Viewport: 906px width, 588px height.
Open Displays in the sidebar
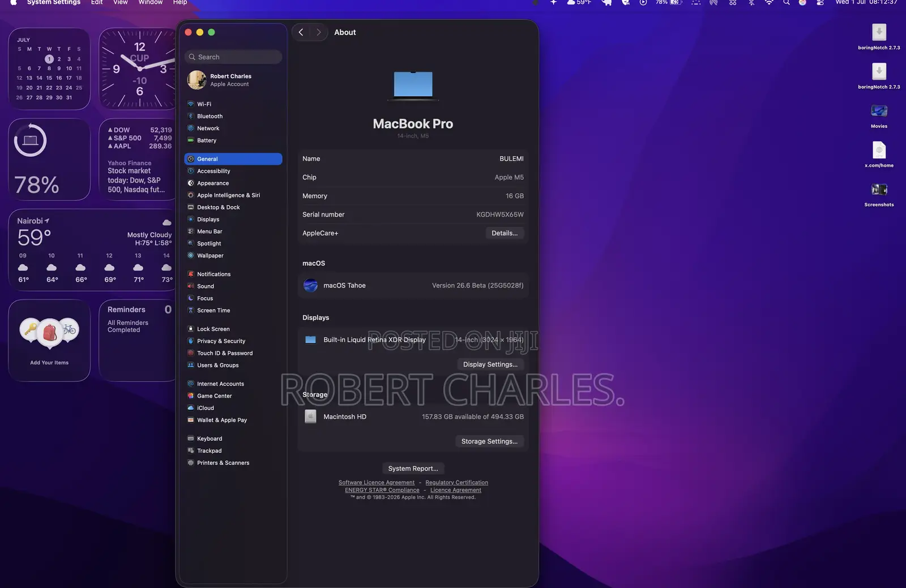[x=233, y=220]
